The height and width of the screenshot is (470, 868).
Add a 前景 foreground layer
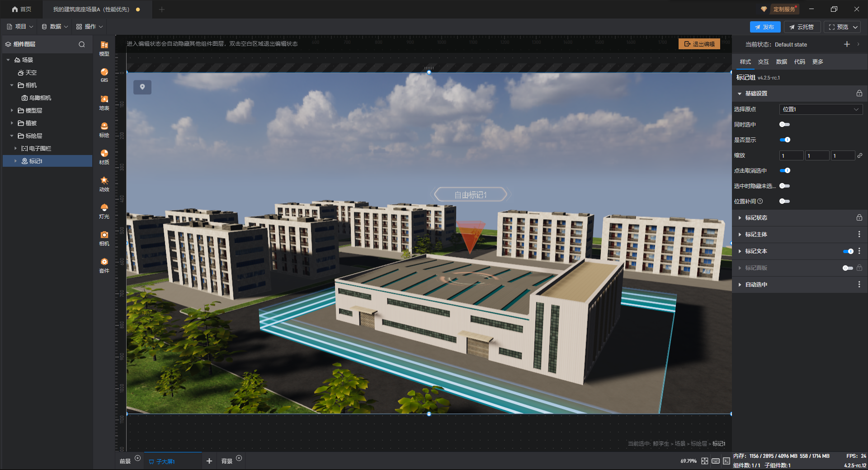click(x=138, y=458)
